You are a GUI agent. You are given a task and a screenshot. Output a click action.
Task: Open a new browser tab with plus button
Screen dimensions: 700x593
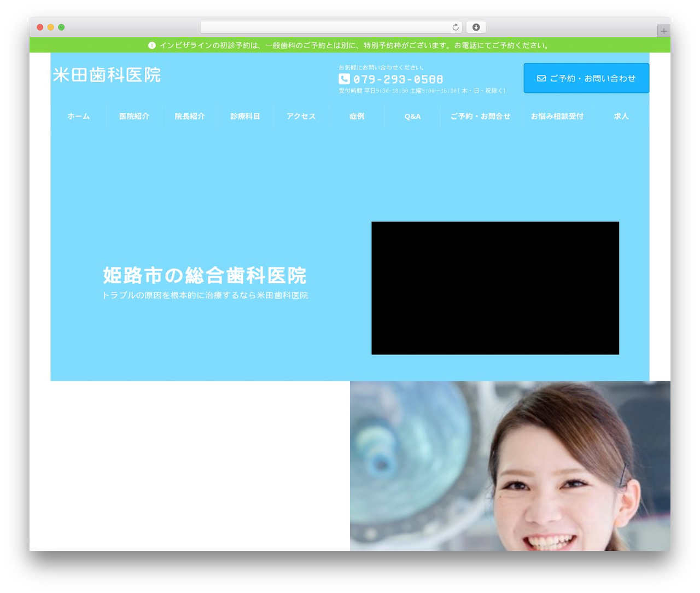[663, 31]
